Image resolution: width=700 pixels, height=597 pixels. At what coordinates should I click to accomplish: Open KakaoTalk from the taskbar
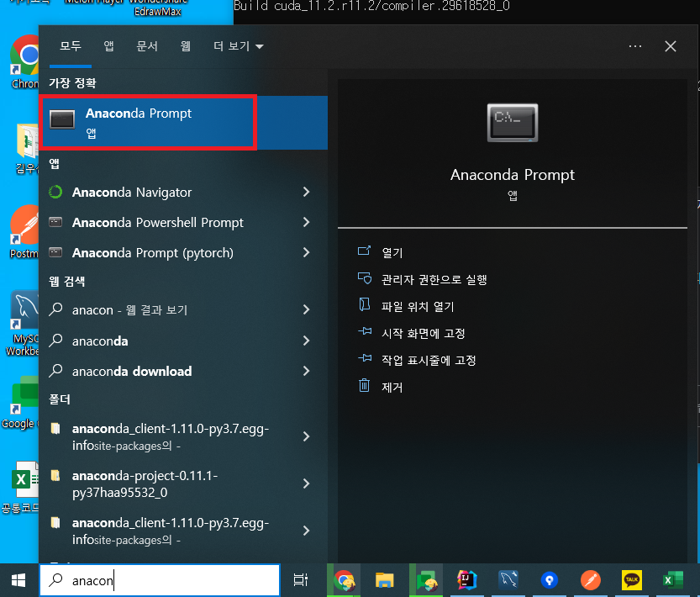tap(632, 580)
